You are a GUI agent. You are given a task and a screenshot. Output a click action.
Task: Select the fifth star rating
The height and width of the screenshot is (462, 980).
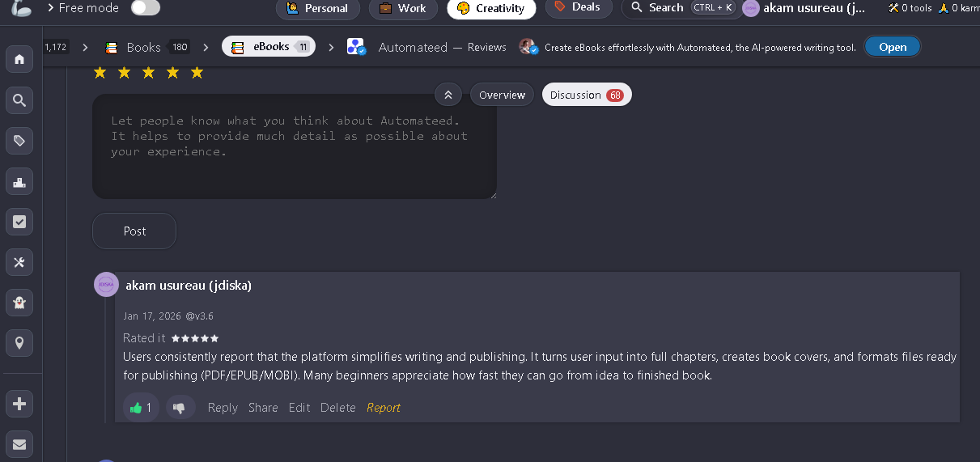tap(197, 73)
